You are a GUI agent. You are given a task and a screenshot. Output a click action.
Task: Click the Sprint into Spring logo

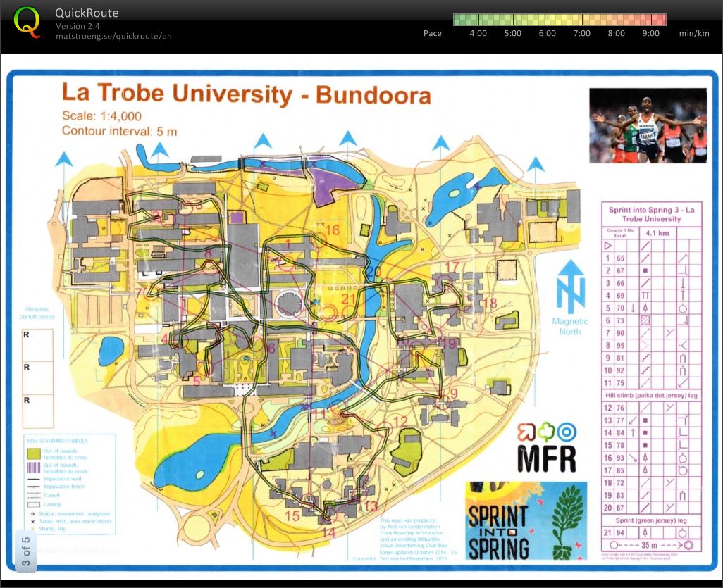(x=526, y=520)
